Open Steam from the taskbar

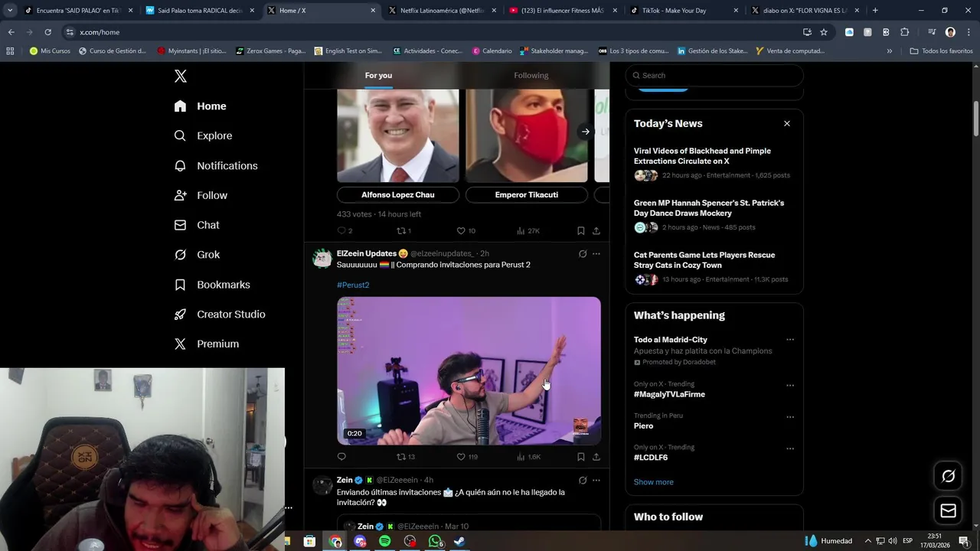459,541
